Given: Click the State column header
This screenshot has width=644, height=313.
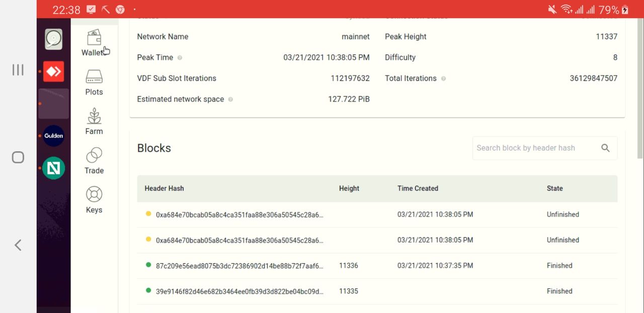Looking at the screenshot, I should coord(554,188).
